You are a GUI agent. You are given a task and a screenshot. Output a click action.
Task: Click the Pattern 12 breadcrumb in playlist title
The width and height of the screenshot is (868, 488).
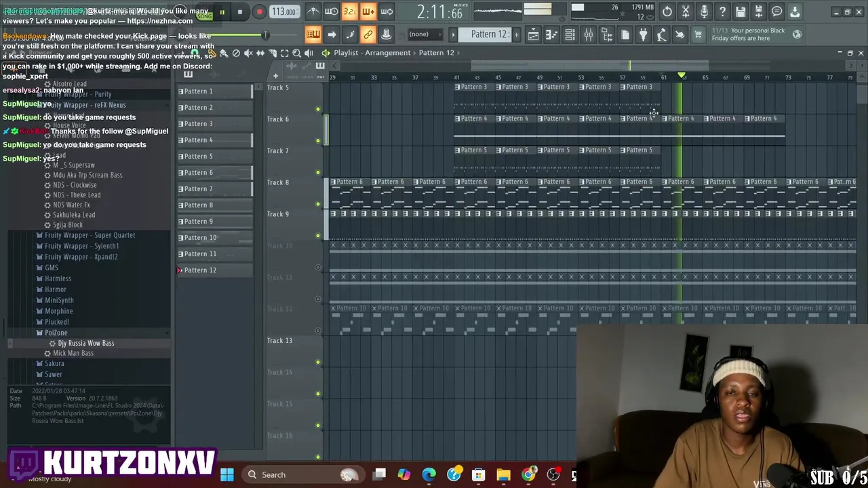coord(436,53)
